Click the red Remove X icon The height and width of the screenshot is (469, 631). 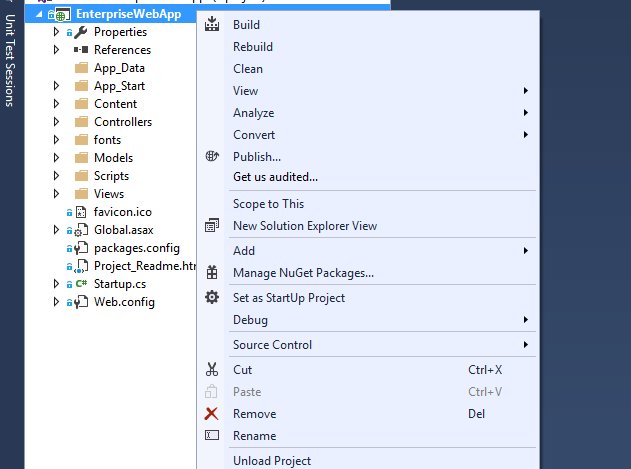tap(211, 413)
